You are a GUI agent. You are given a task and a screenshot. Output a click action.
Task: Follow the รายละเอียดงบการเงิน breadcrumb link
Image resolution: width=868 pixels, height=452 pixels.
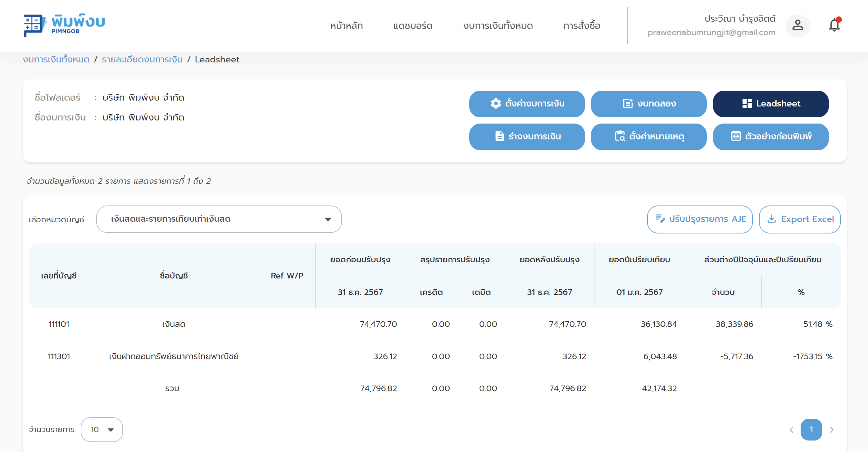[x=142, y=60]
